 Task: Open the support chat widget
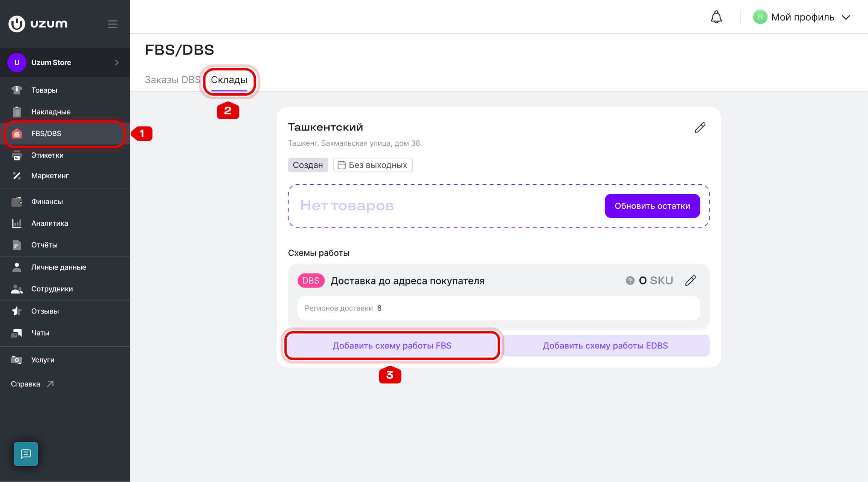pos(26,454)
